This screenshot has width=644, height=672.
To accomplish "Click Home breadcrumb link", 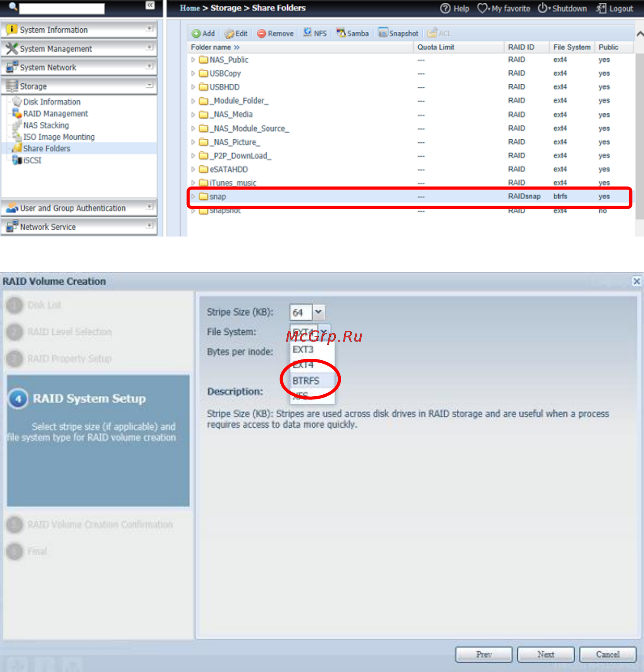I will (x=190, y=8).
